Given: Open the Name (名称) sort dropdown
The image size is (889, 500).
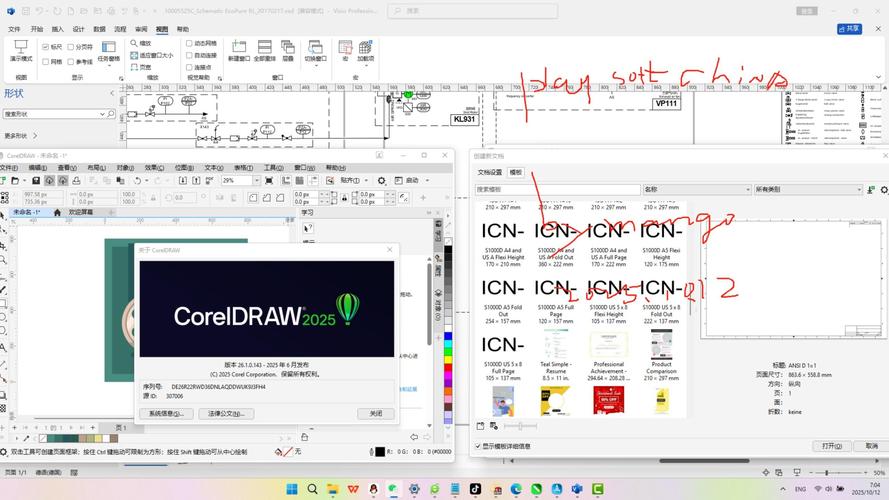Looking at the screenshot, I should click(746, 189).
